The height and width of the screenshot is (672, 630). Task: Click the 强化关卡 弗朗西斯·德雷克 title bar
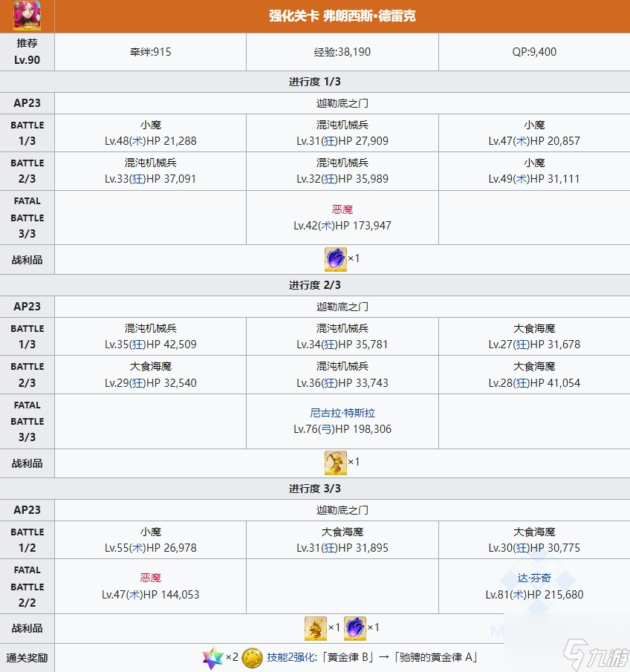342,16
